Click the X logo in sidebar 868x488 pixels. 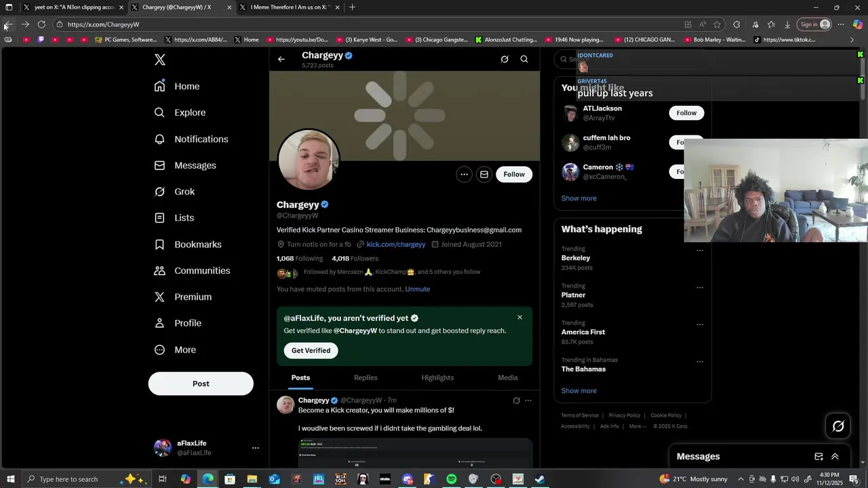click(160, 60)
